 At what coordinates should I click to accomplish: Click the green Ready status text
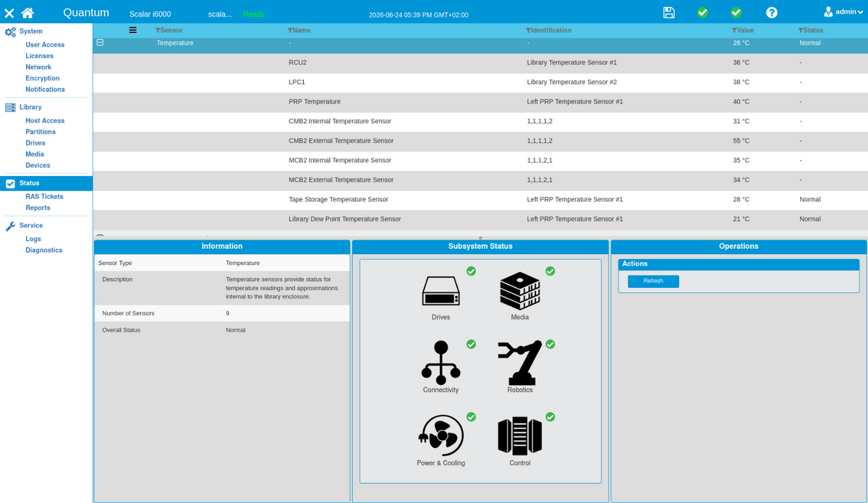[254, 14]
